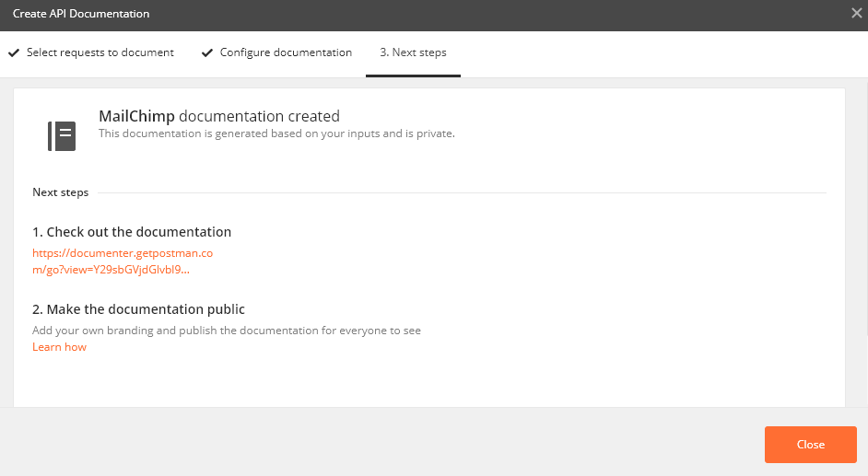Click the Create API Documentation title text
The height and width of the screenshot is (476, 868).
81,14
